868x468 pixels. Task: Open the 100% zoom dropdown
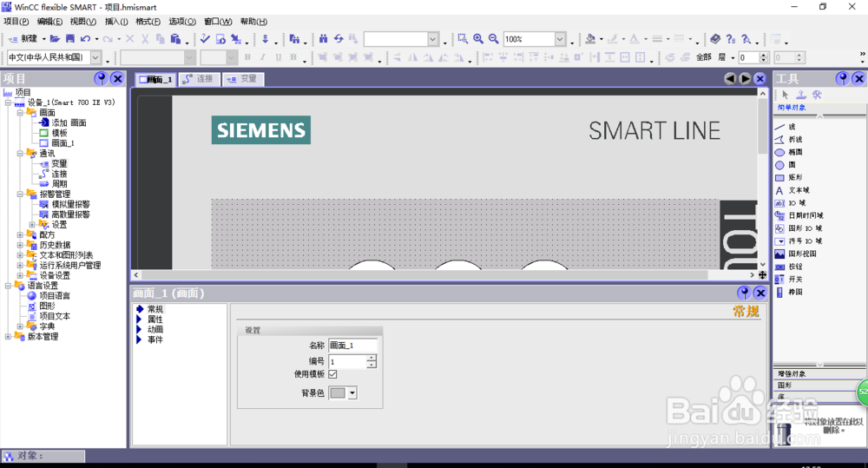(560, 39)
